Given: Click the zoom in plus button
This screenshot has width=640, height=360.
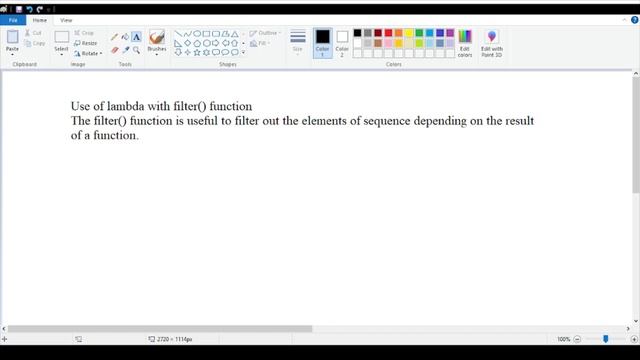Looking at the screenshot, I should [634, 339].
